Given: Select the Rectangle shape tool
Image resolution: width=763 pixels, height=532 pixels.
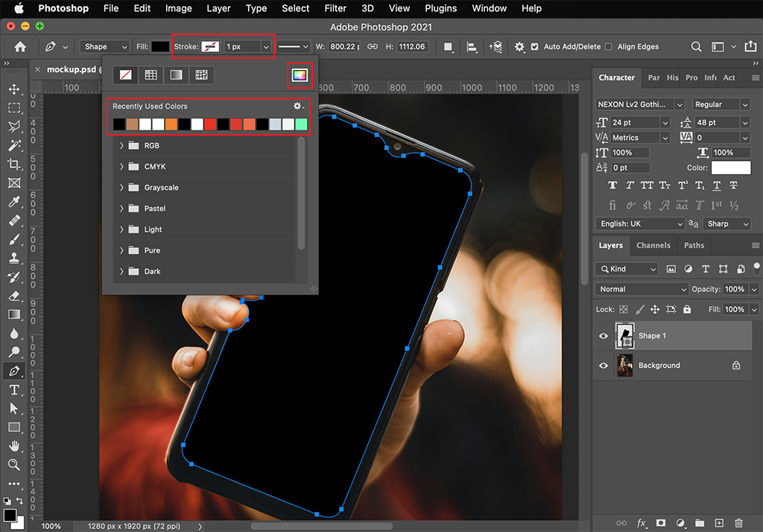Looking at the screenshot, I should click(14, 428).
